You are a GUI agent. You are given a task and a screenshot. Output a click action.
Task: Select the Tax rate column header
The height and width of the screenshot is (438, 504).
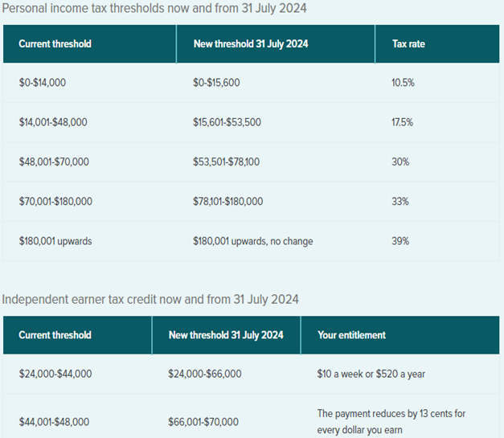[x=408, y=44]
